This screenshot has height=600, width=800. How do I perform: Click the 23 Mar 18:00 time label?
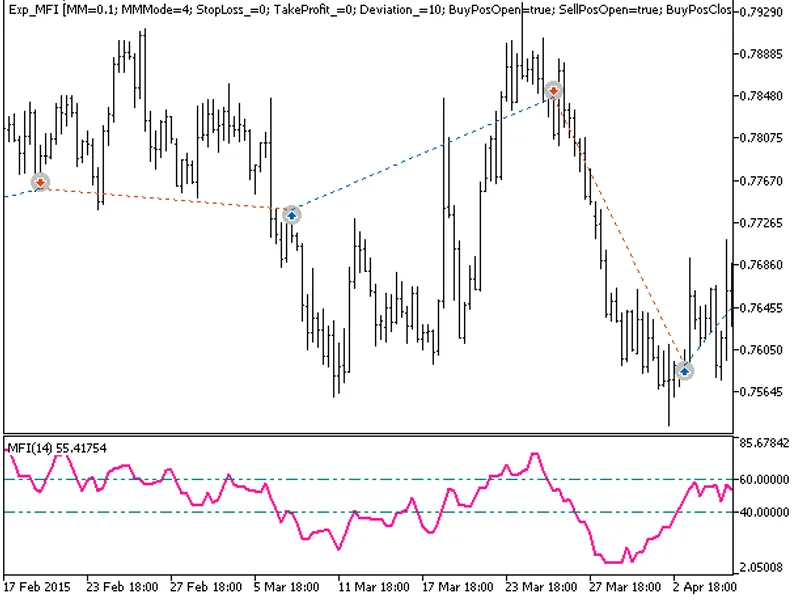coord(541,587)
